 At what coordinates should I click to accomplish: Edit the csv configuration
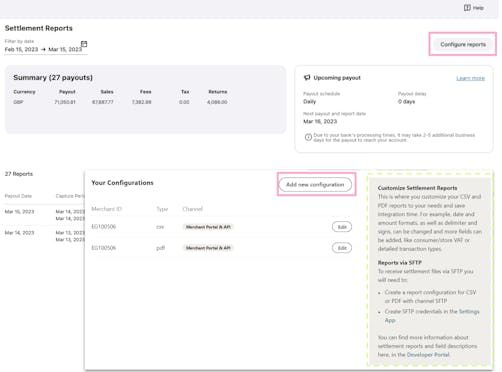pyautogui.click(x=342, y=227)
